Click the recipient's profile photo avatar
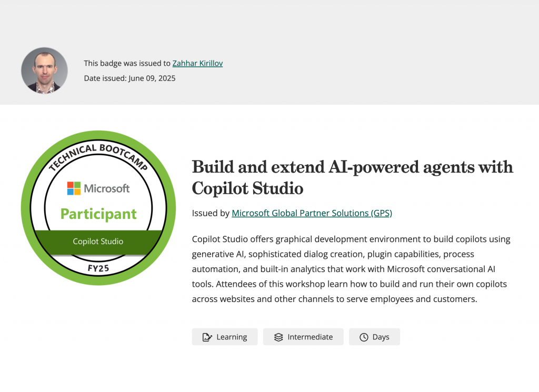 pyautogui.click(x=44, y=71)
